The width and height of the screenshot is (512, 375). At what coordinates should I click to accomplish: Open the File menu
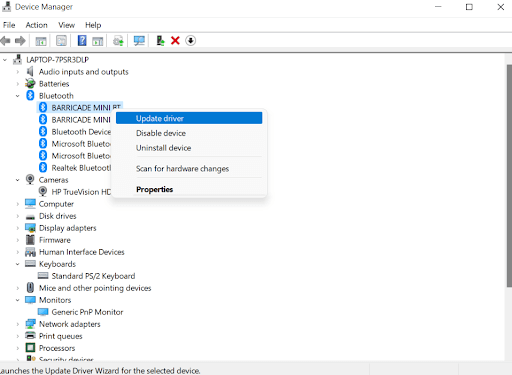coord(9,25)
